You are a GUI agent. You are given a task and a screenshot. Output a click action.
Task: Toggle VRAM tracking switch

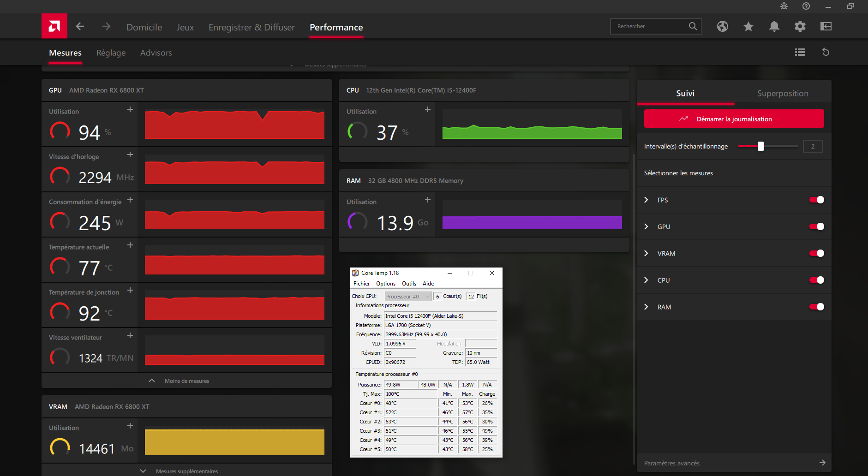click(x=817, y=253)
